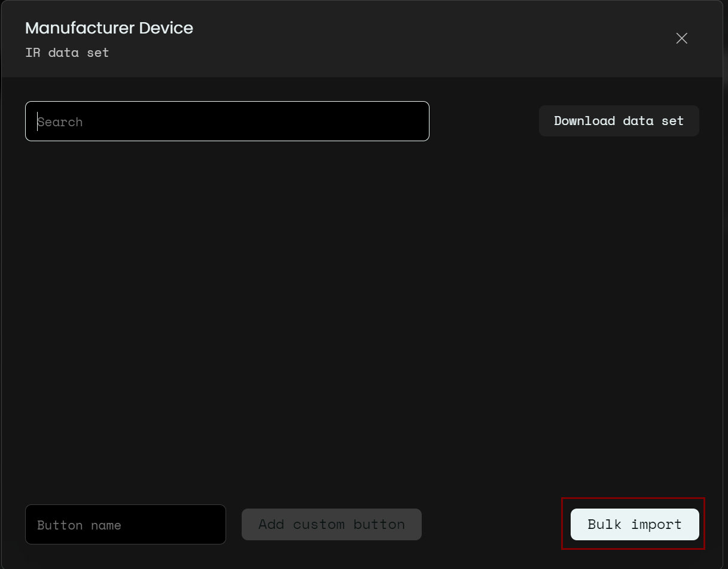Image resolution: width=728 pixels, height=569 pixels.
Task: Close the Manufacturer Device dialog
Action: [x=681, y=38]
